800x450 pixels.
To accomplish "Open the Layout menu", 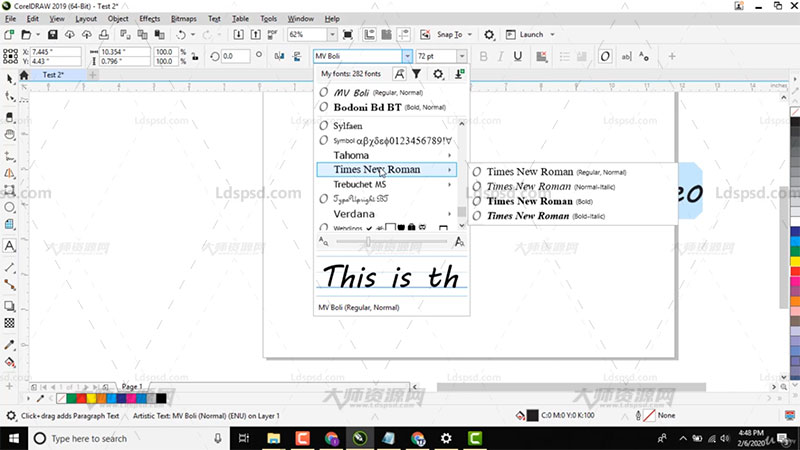I will click(86, 19).
